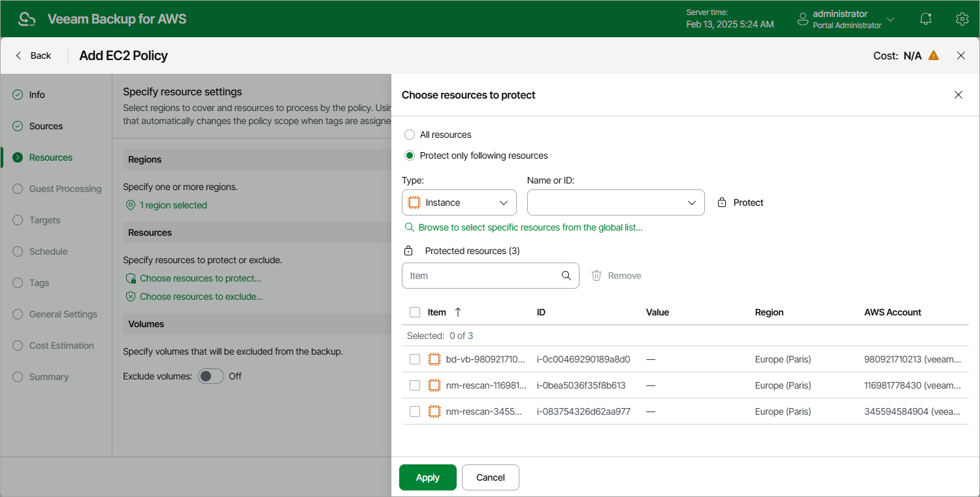Tick the bd-vb-980921710 instance checkbox
Image resolution: width=980 pixels, height=497 pixels.
[415, 359]
